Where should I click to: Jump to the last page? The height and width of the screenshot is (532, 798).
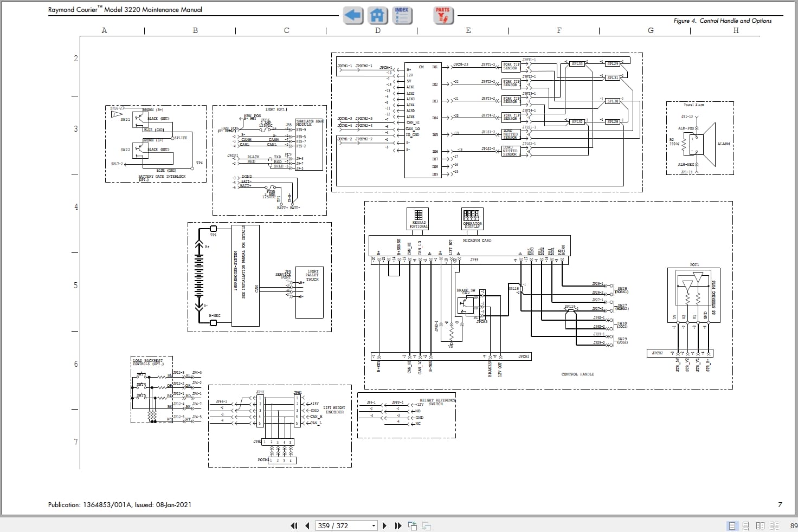click(x=398, y=525)
